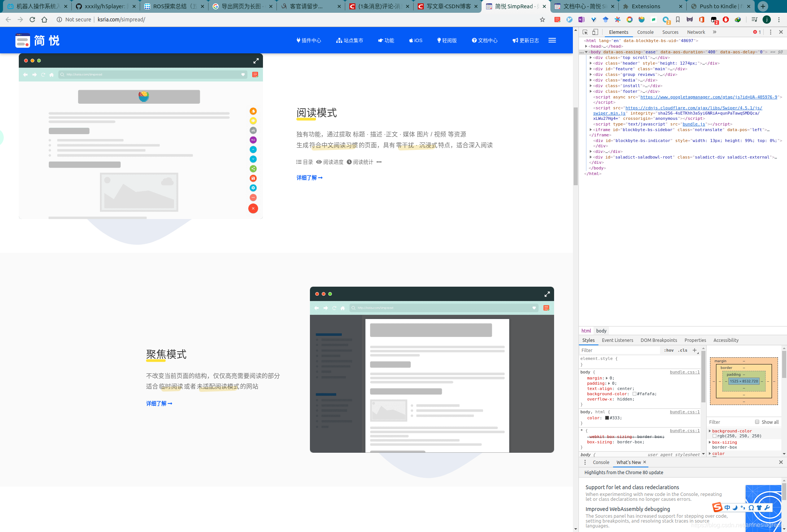Image resolution: width=787 pixels, height=532 pixels.
Task: Open the hamburger menu in 简悦 header
Action: coord(552,40)
